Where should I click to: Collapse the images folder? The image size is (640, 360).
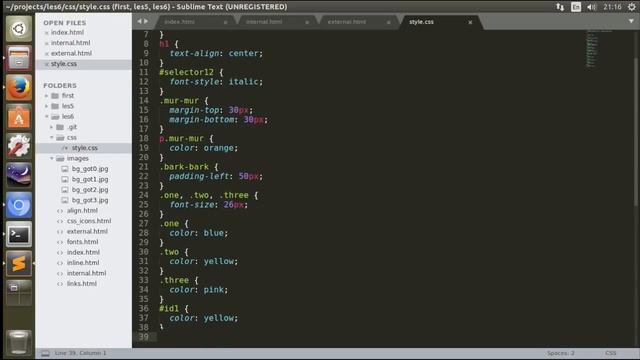[x=51, y=158]
